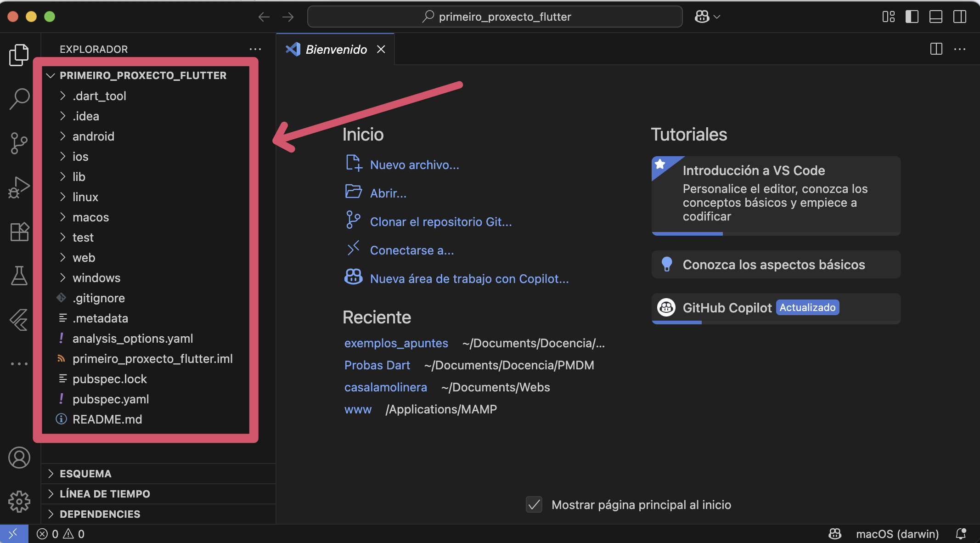
Task: Open pubspec.yaml in the explorer
Action: [111, 399]
